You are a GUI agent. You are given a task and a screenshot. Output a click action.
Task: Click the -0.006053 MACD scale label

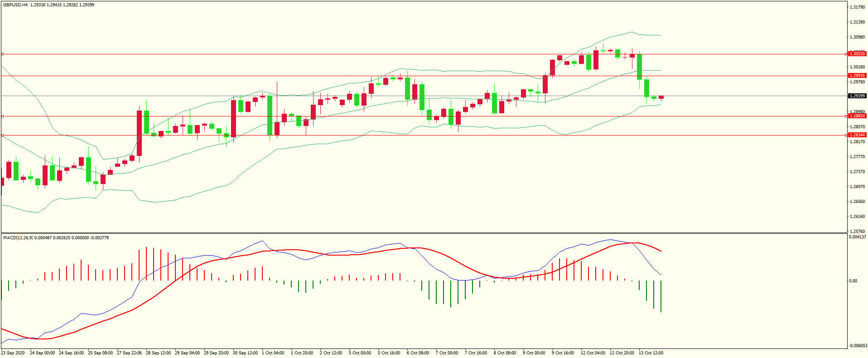click(858, 346)
